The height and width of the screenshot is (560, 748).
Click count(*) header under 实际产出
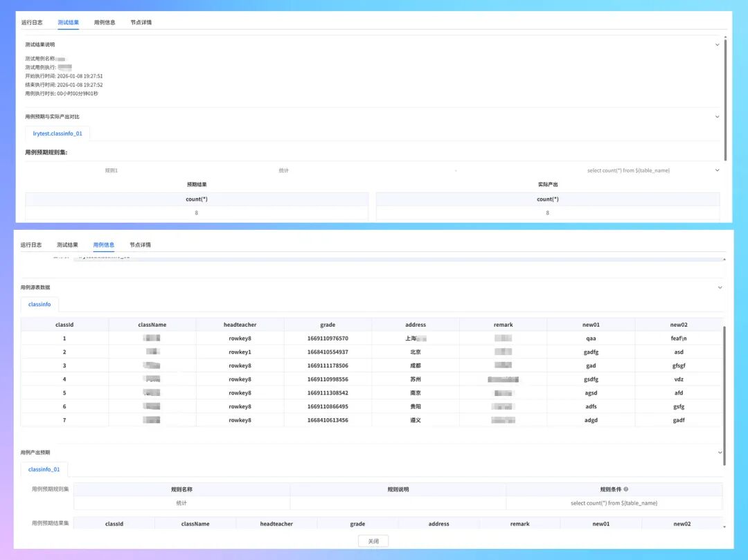(x=548, y=199)
